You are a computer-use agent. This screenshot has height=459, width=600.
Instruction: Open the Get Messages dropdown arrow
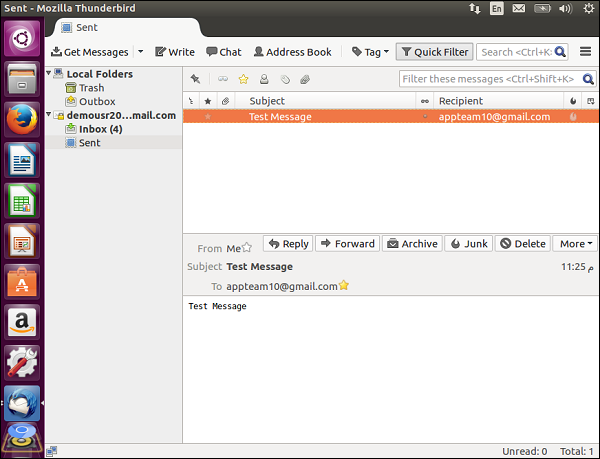141,51
